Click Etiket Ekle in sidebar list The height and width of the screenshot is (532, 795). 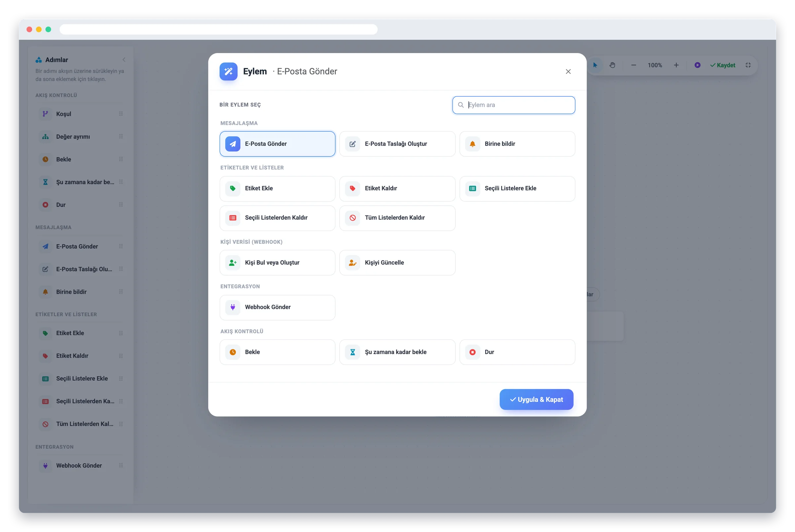81,333
